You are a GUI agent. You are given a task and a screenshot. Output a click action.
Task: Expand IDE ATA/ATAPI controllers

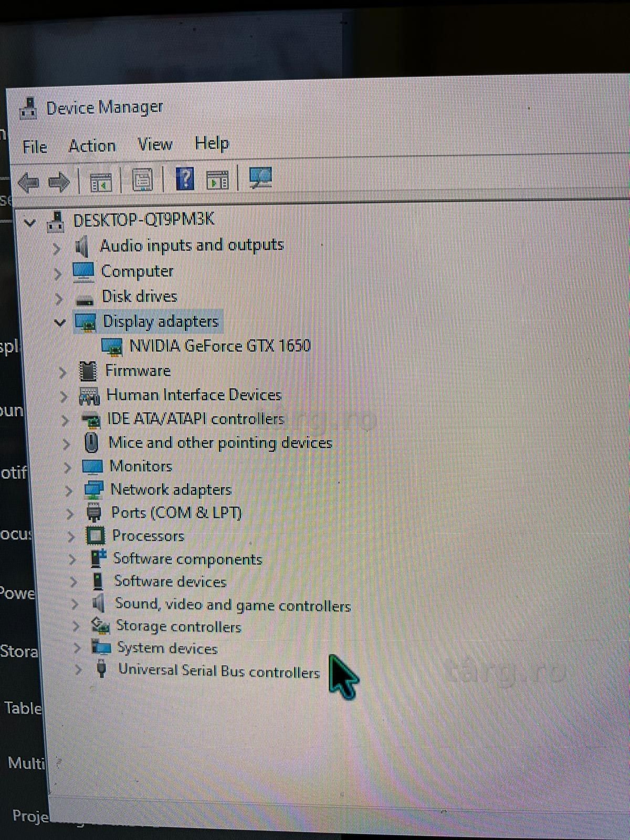(x=65, y=421)
